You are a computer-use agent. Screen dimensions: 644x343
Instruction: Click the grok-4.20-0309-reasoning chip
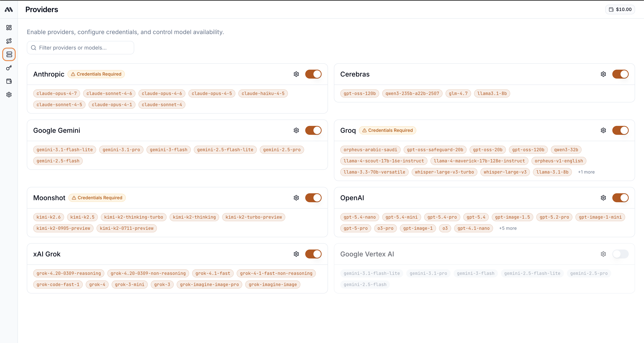[x=69, y=273]
